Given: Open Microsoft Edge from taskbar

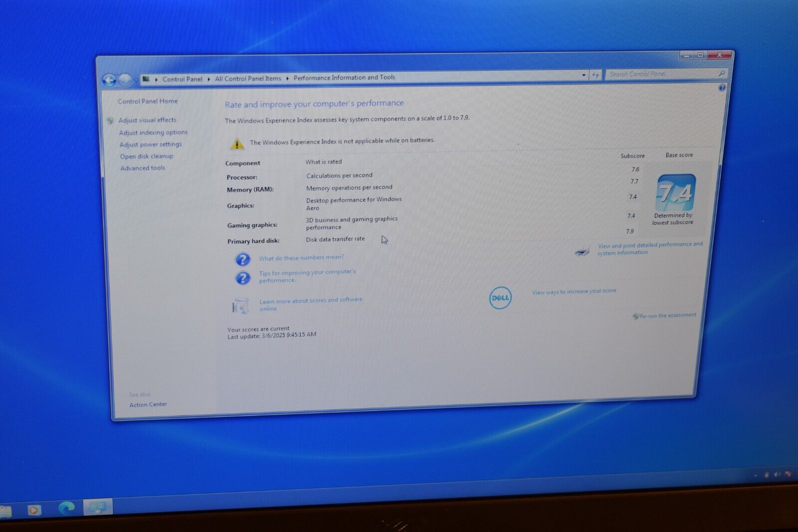Looking at the screenshot, I should click(x=66, y=508).
